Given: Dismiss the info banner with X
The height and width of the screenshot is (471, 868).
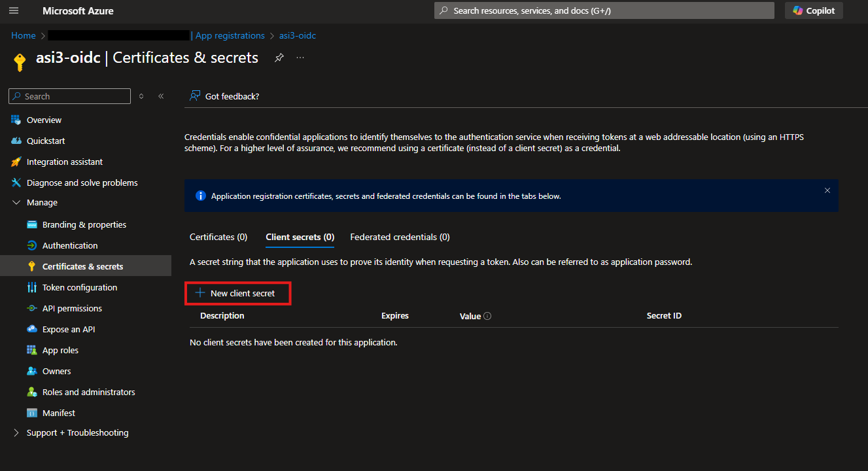Looking at the screenshot, I should coord(827,190).
